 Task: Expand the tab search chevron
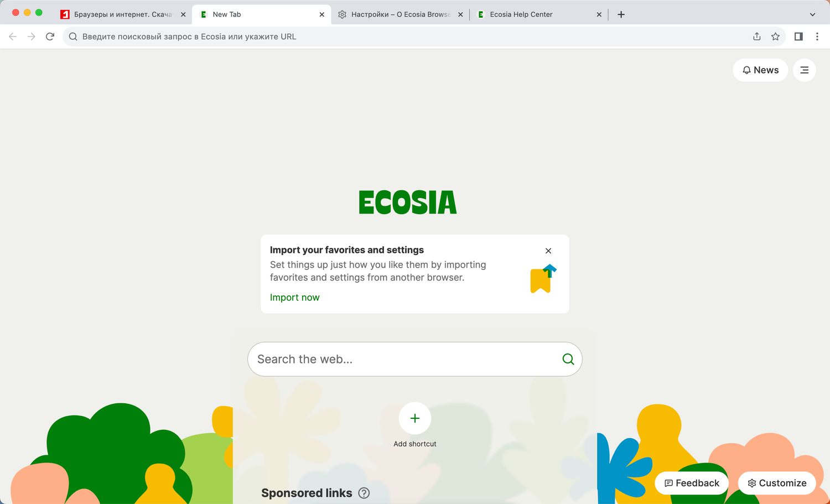click(812, 14)
